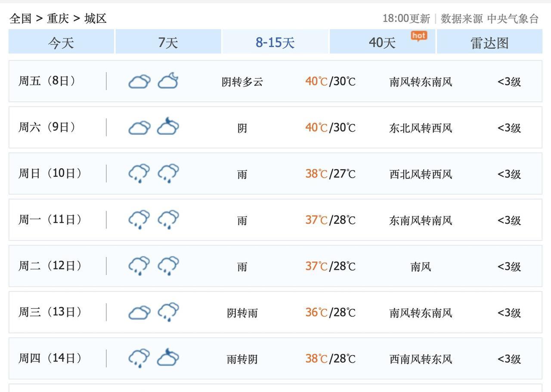Switch to the 今天 tab

61,42
